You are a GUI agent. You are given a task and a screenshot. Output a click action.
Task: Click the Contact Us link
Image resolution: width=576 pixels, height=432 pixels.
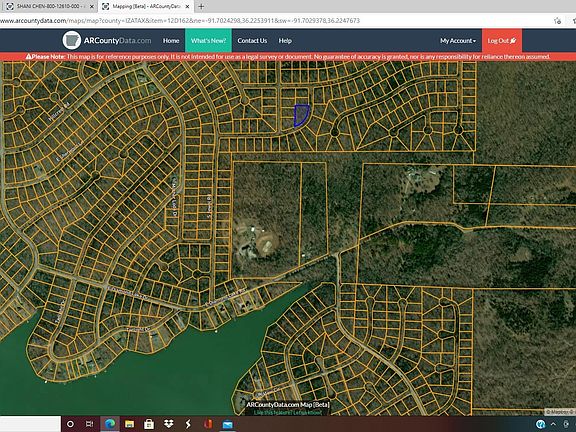(252, 41)
